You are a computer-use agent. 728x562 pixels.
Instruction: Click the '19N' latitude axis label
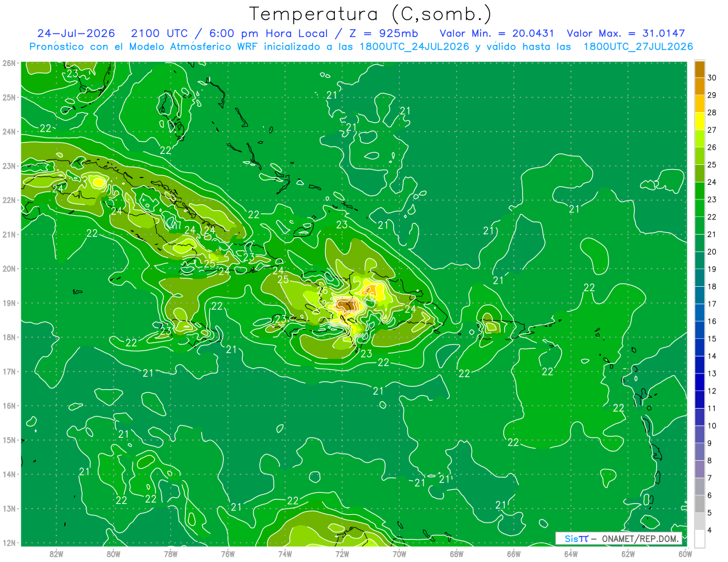(x=9, y=303)
